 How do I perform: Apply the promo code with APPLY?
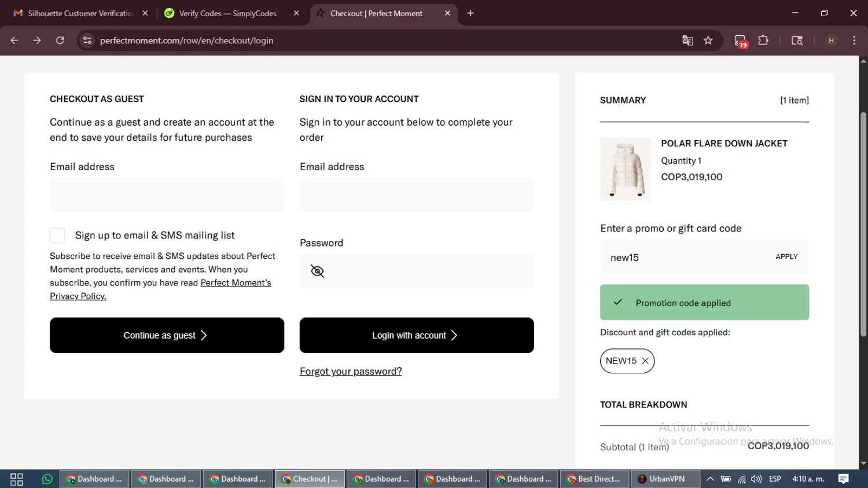(x=786, y=256)
